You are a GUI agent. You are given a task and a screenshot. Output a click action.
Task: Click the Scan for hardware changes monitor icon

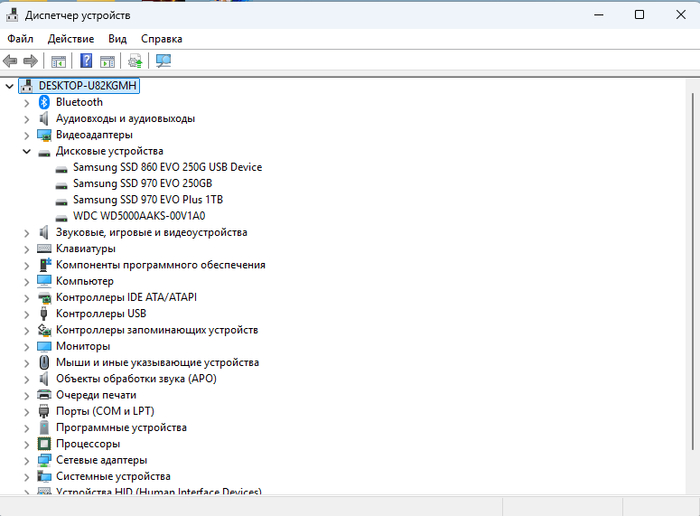(x=164, y=61)
